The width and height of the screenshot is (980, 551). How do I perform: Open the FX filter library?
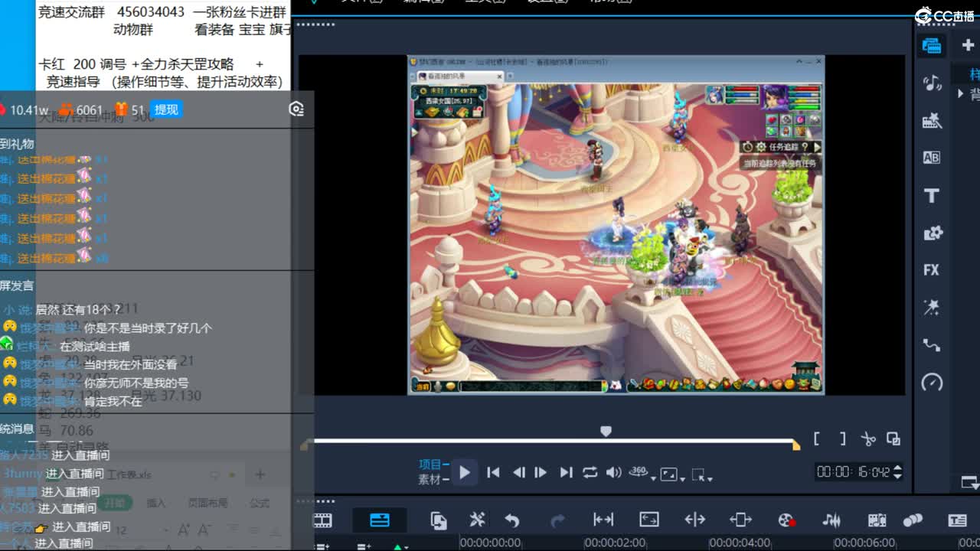tap(932, 270)
